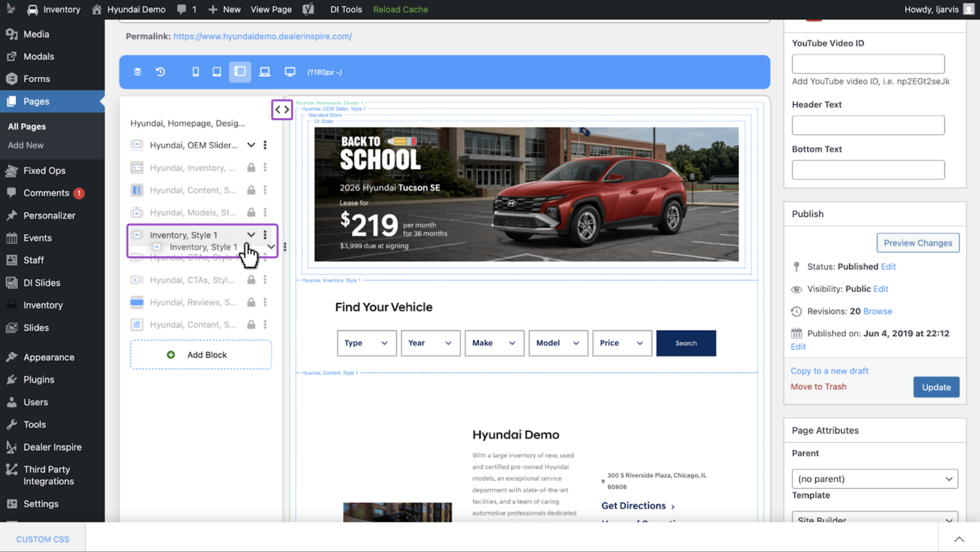
Task: Click Copy to a new draft
Action: [x=829, y=371]
